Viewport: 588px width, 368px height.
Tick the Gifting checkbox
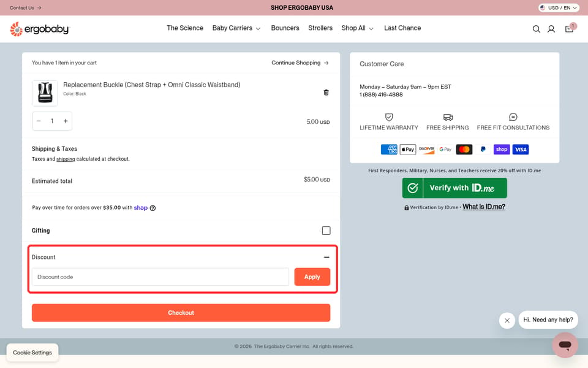tap(326, 231)
